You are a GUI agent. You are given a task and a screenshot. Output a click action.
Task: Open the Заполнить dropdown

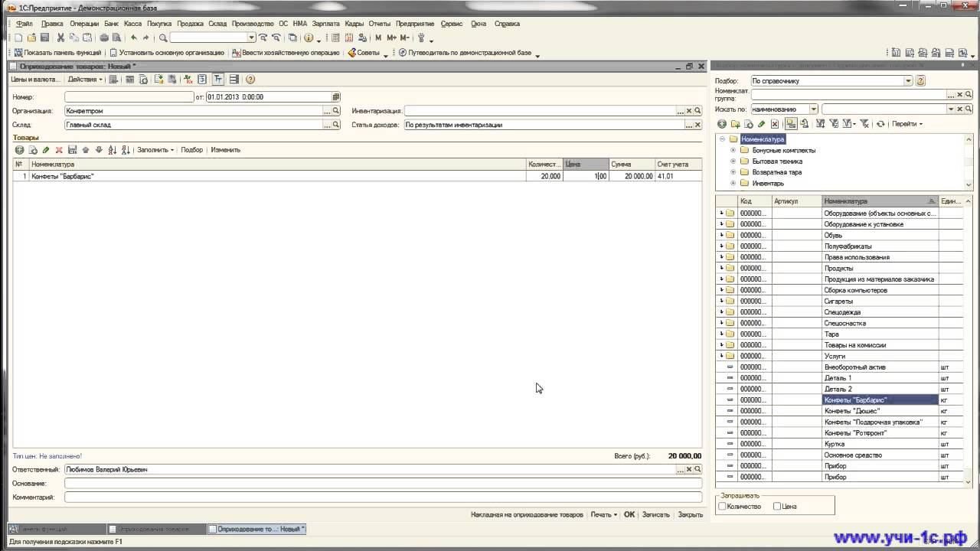tap(155, 150)
